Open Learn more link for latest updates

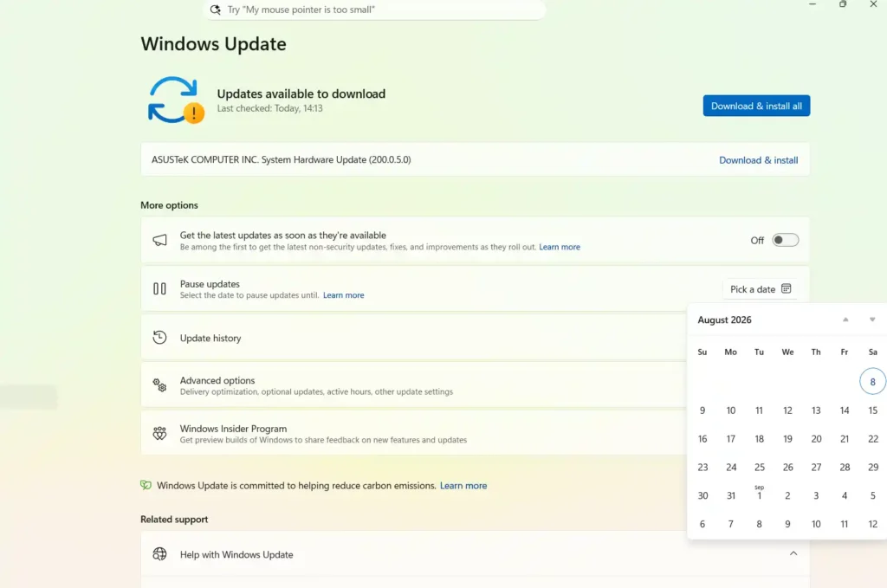click(x=560, y=247)
